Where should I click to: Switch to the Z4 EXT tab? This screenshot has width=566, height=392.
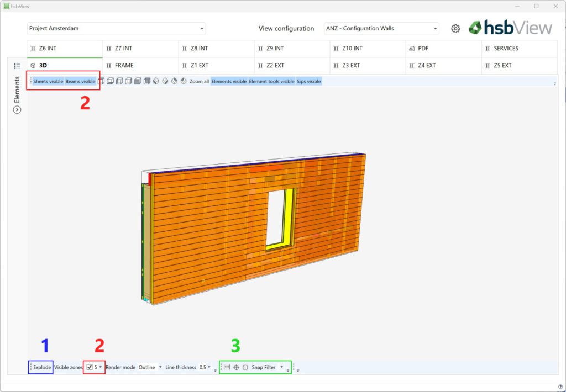pos(444,66)
